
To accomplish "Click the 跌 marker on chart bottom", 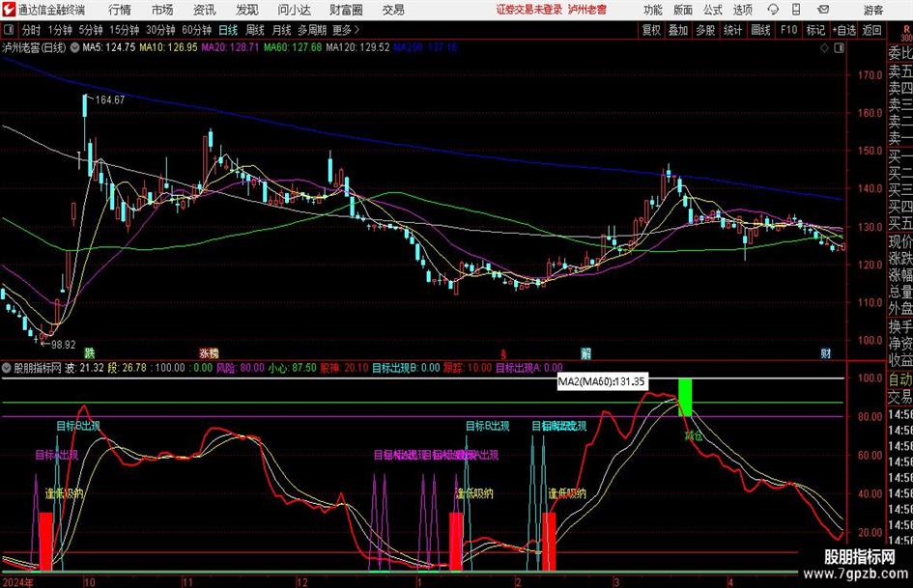I will click(x=89, y=352).
